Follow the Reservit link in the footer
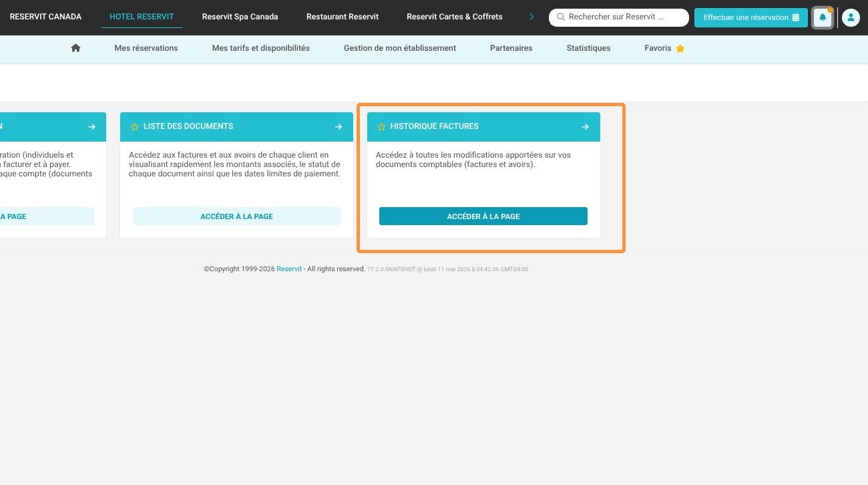Viewport: 868px width, 485px height. click(289, 269)
